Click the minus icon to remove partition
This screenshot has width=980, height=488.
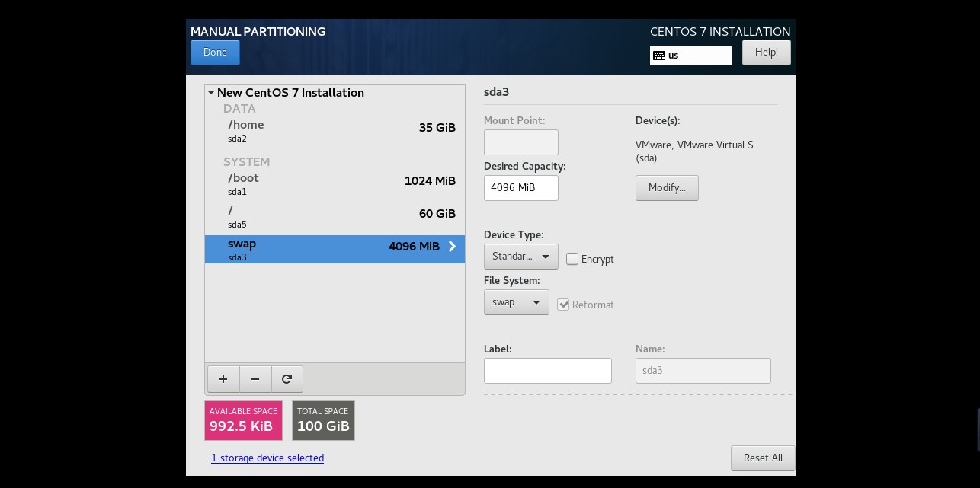pyautogui.click(x=255, y=378)
